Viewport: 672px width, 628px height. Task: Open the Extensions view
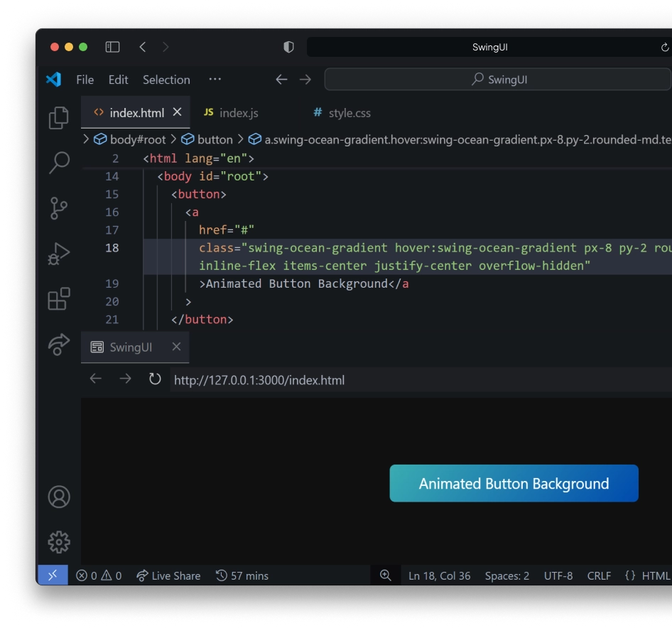pyautogui.click(x=59, y=299)
